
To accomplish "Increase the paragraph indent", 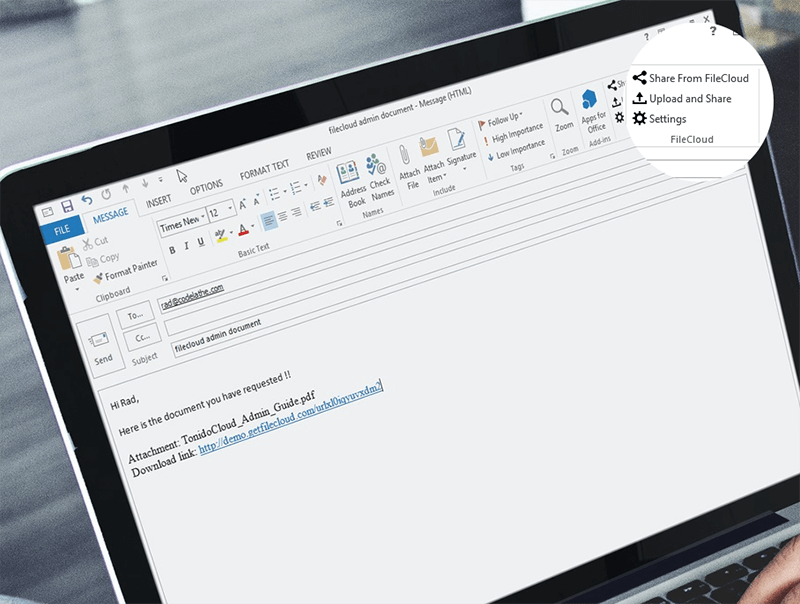I will pos(329,202).
